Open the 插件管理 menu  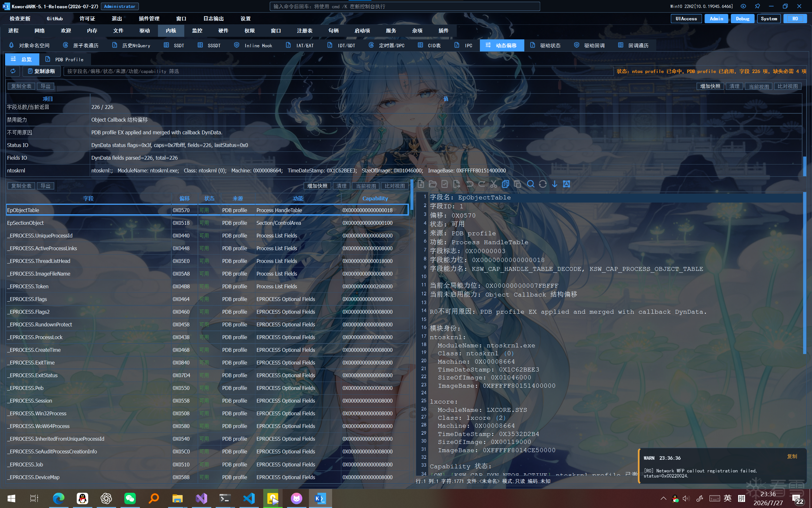pyautogui.click(x=149, y=19)
